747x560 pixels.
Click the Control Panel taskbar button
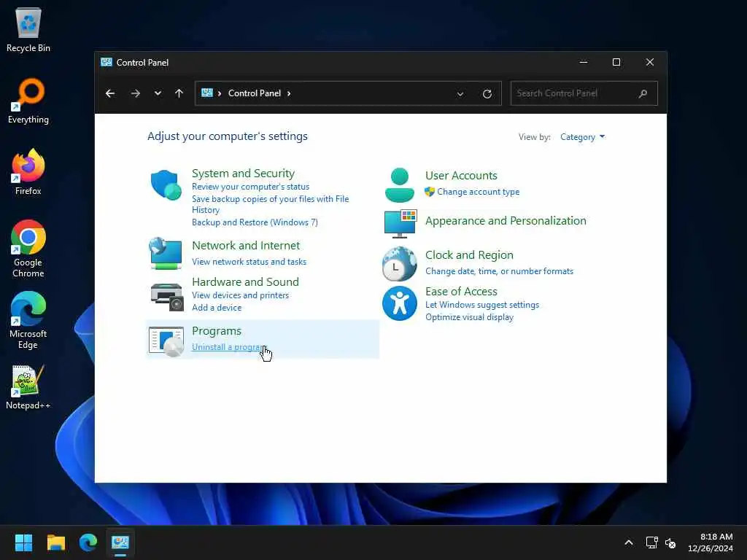tap(120, 542)
